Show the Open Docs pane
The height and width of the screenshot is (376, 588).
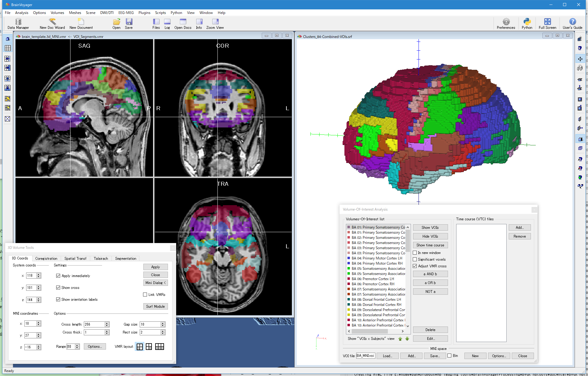coord(183,23)
